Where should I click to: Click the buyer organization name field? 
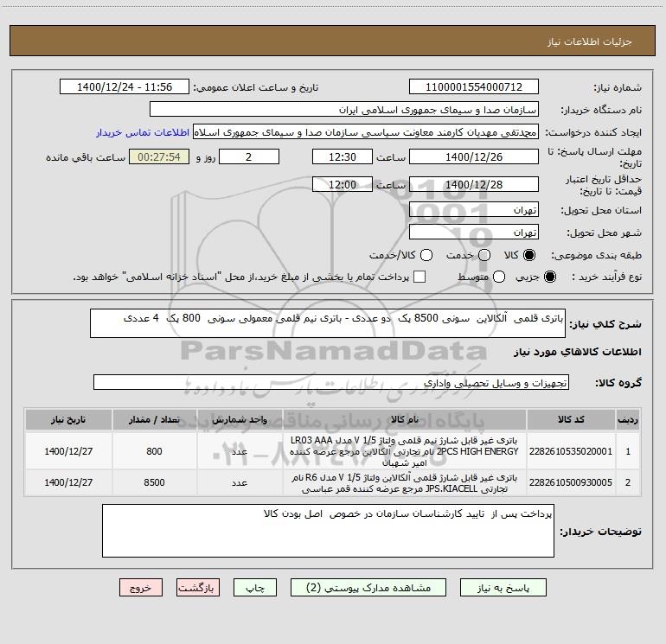click(344, 109)
